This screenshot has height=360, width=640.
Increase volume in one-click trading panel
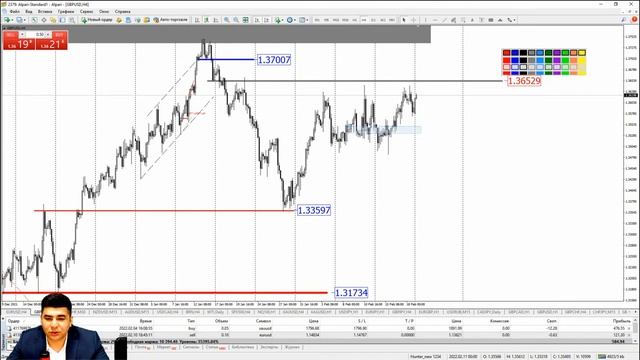coord(48,35)
